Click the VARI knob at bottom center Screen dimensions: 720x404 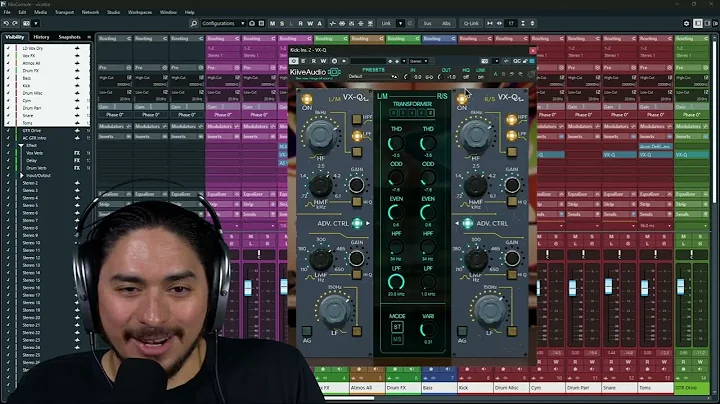coord(428,329)
